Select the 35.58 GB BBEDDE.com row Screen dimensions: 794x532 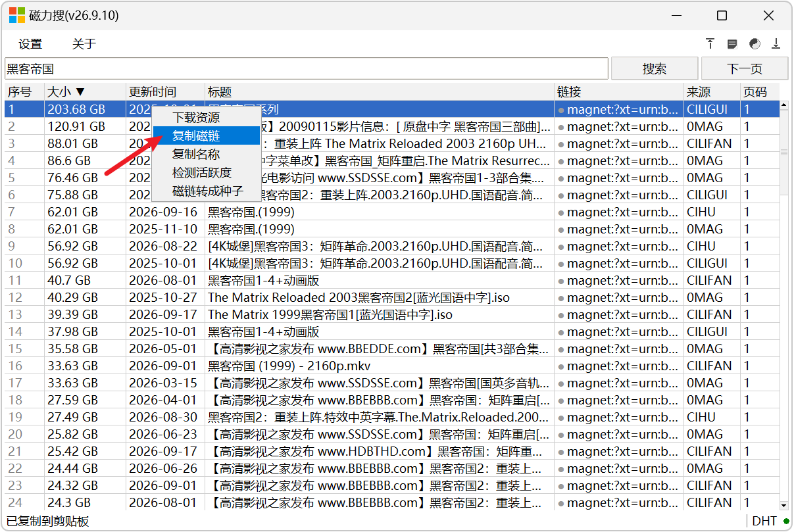[392, 349]
